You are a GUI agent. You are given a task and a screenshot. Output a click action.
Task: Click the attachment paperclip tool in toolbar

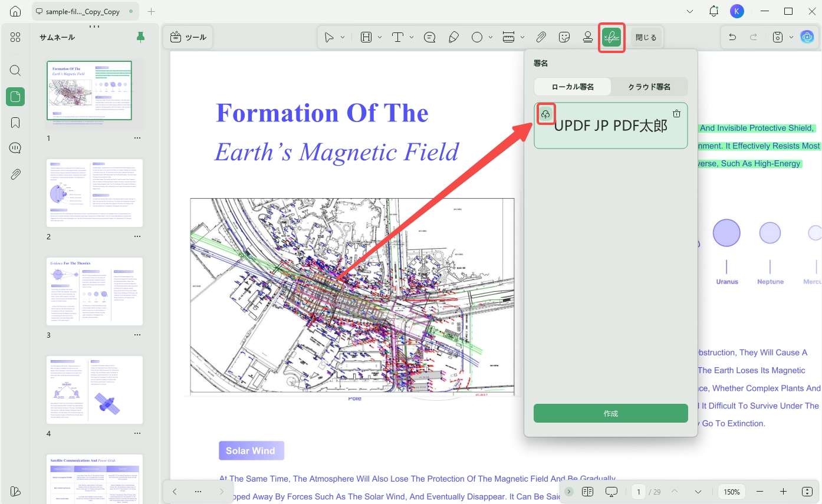[541, 37]
